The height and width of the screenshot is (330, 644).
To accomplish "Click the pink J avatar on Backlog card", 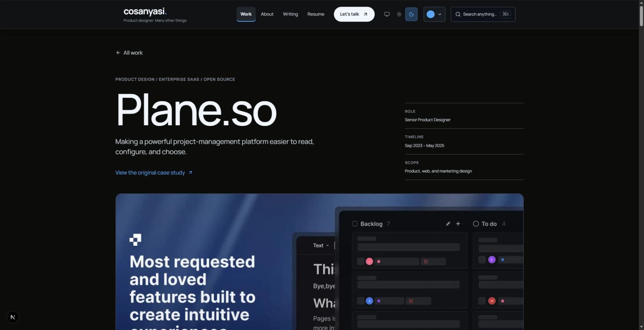I will [369, 262].
